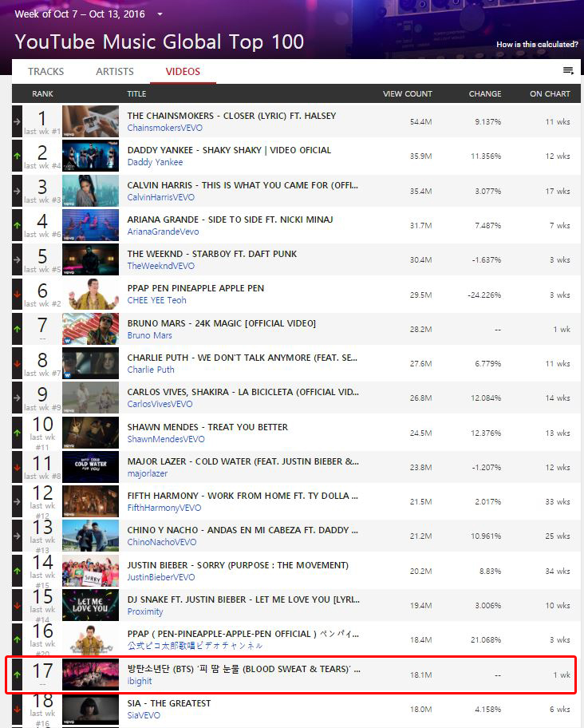
Task: Open Charlie Puth video thumbnail
Action: click(90, 363)
